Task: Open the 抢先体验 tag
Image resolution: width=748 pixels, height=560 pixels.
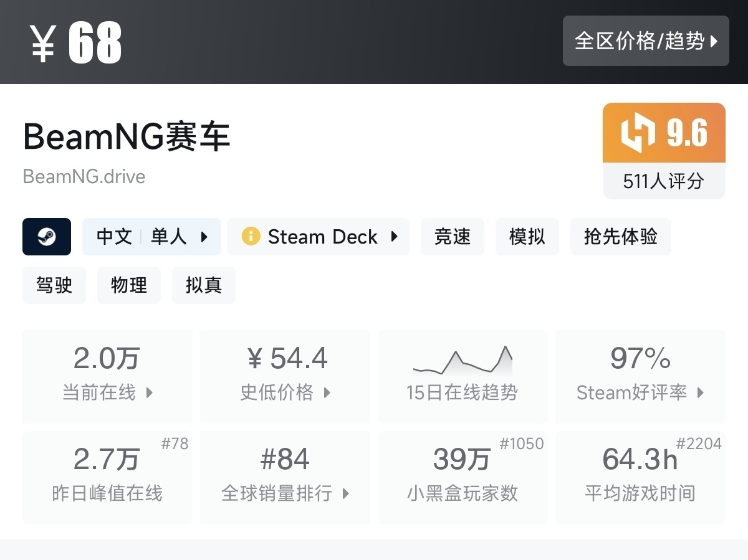Action: coord(620,237)
